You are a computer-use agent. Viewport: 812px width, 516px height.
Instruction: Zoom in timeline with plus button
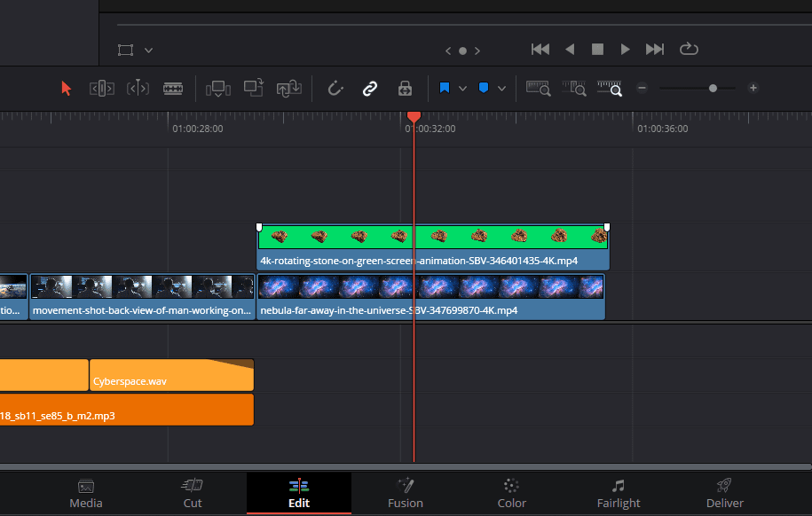(753, 88)
